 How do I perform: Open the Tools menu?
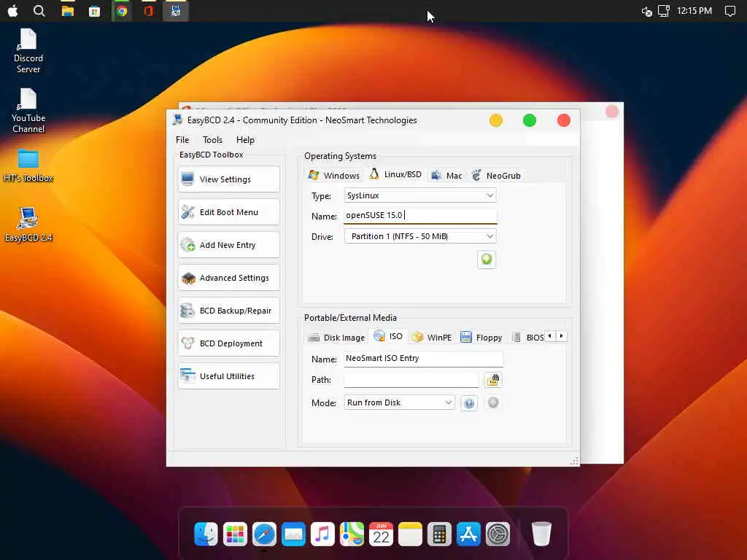[x=212, y=140]
